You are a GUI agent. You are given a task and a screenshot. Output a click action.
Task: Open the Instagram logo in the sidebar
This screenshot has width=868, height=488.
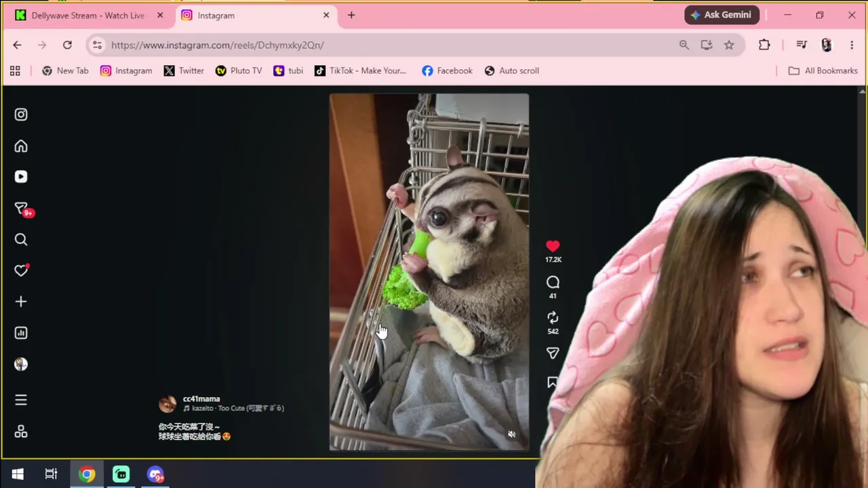21,115
